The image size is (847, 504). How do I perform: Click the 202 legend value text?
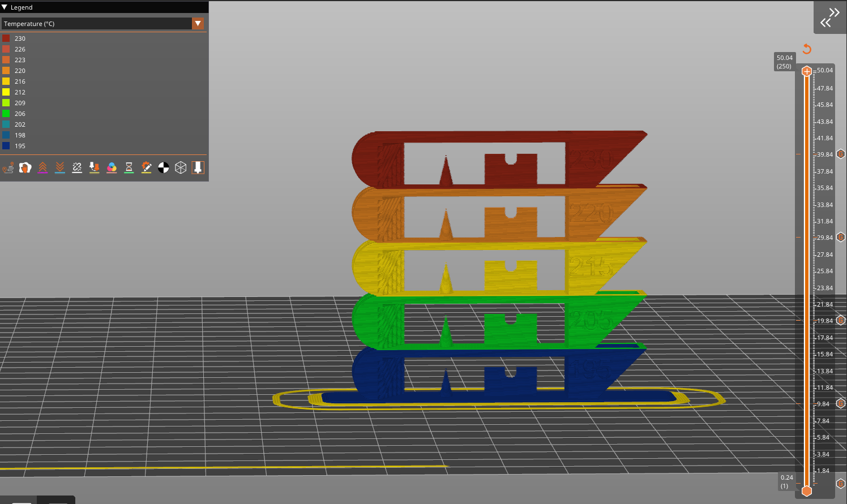tap(20, 124)
